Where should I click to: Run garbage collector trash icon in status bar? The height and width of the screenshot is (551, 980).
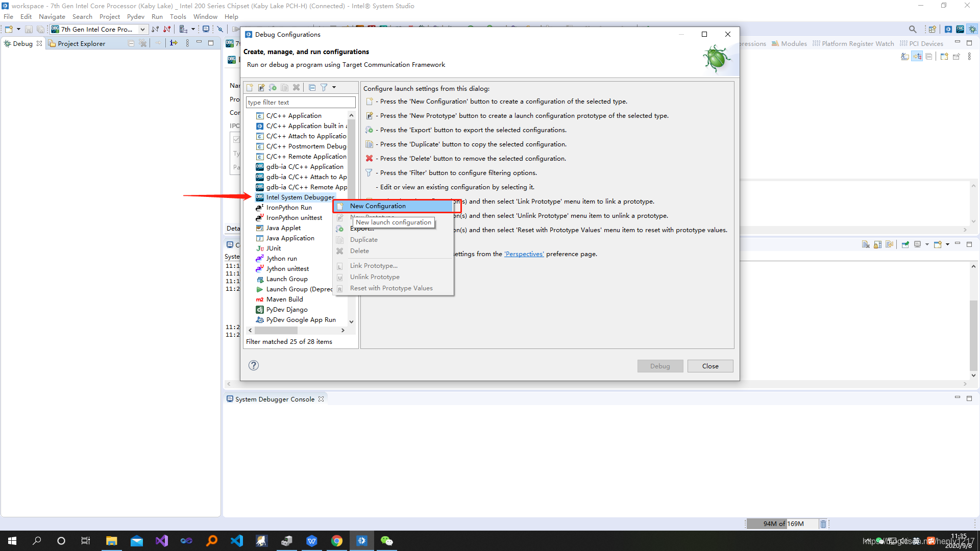pos(823,524)
